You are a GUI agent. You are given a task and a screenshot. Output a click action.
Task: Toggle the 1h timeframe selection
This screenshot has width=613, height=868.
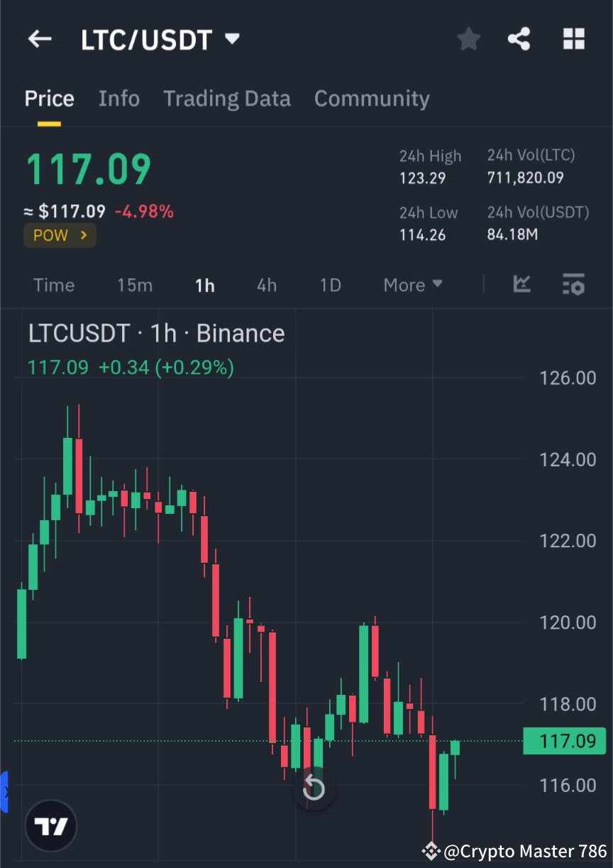[204, 285]
